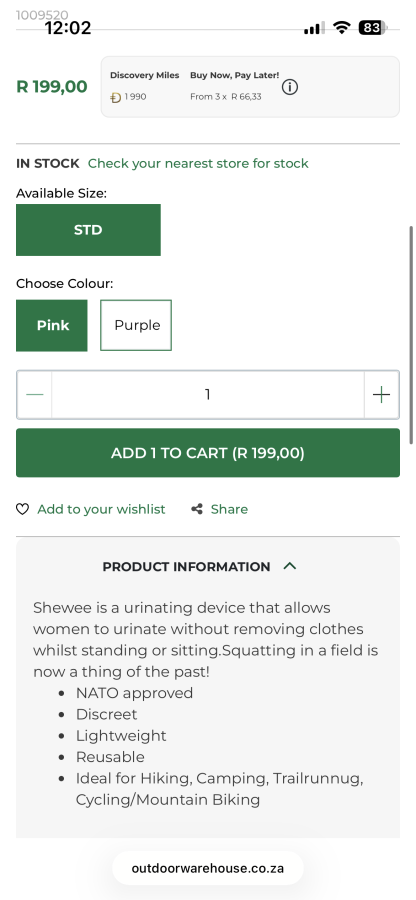This screenshot has height=900, width=416.
Task: Select the Purple colour option
Action: 136,325
